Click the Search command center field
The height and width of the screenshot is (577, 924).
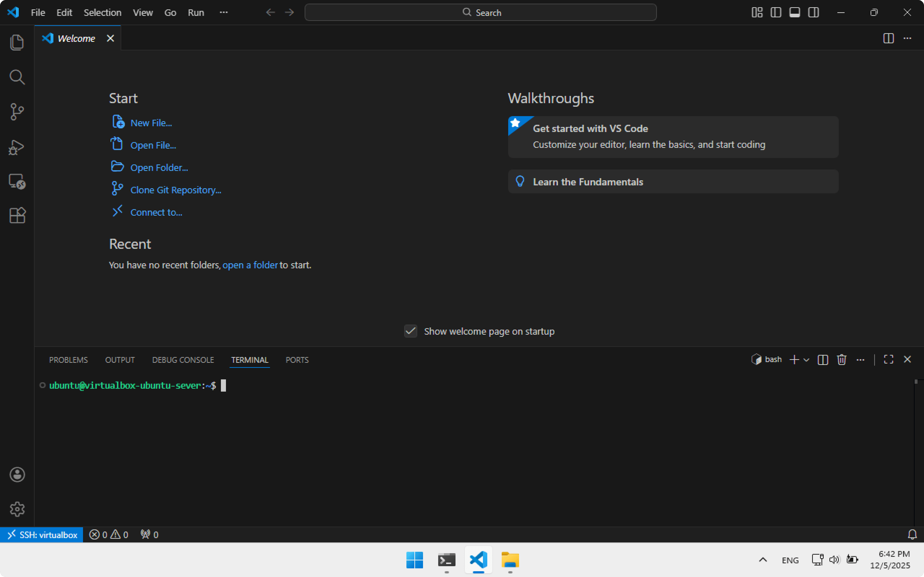(480, 13)
